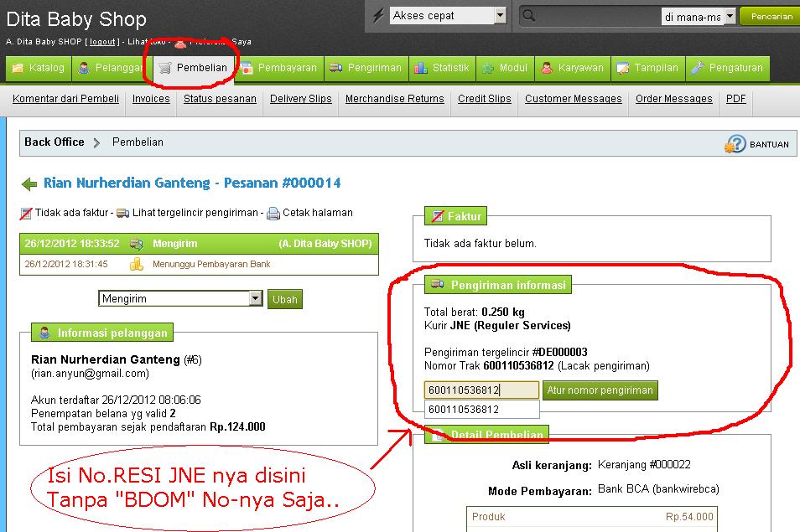Click the Lacak pengiriman tracking link

click(604, 366)
